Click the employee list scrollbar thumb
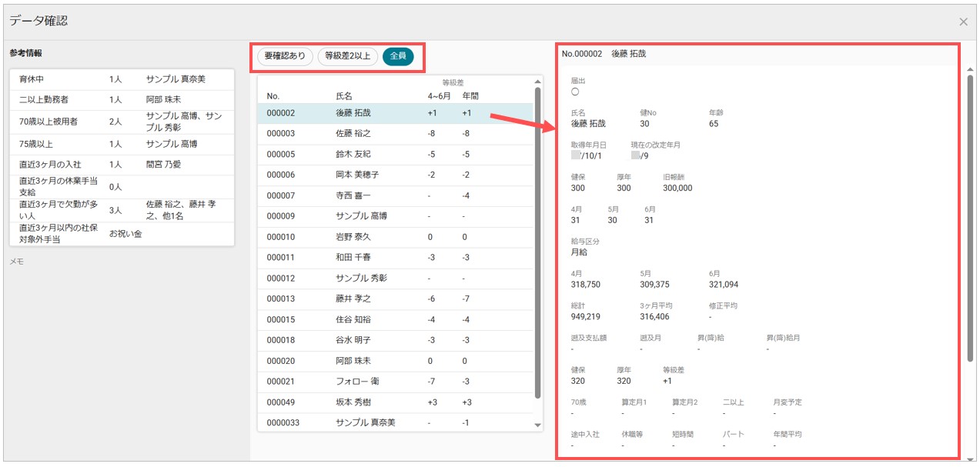Viewport: 980px width, 467px height. [x=537, y=242]
